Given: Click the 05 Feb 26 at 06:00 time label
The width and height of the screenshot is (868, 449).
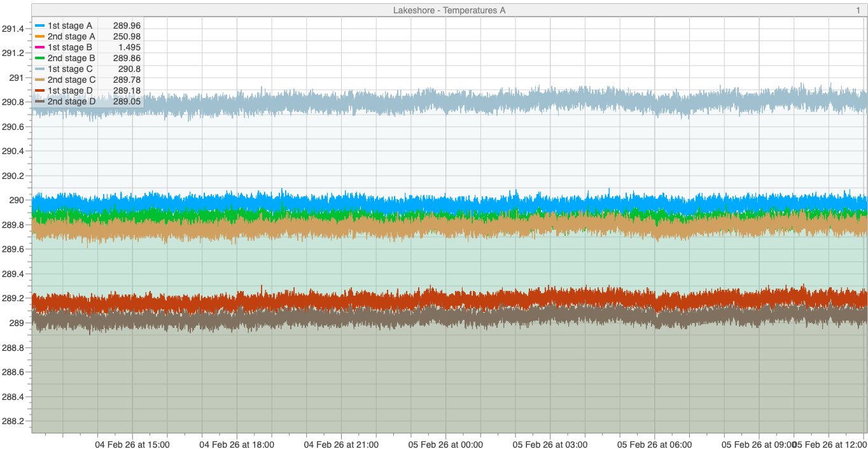Looking at the screenshot, I should (x=654, y=444).
